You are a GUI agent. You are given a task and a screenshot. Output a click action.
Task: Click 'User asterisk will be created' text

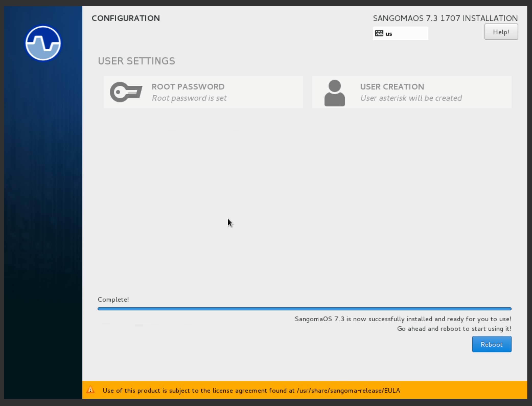(x=411, y=98)
